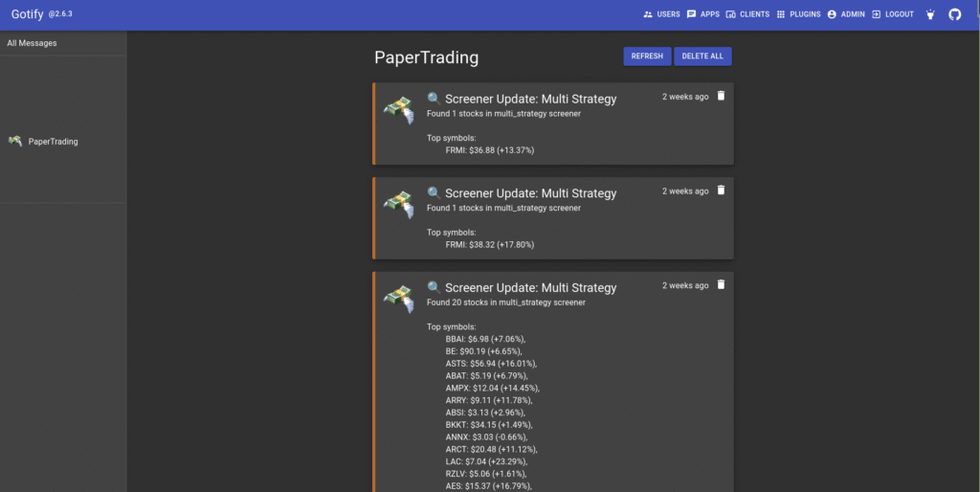The height and width of the screenshot is (492, 980).
Task: Delete the FRMI $36.88 message via trash icon
Action: click(721, 96)
